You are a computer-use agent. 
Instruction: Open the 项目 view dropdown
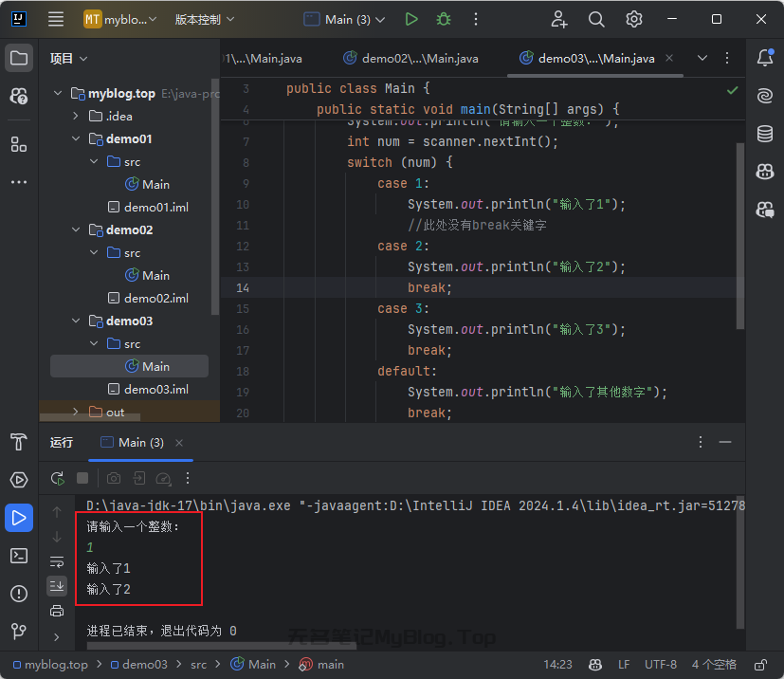69,59
